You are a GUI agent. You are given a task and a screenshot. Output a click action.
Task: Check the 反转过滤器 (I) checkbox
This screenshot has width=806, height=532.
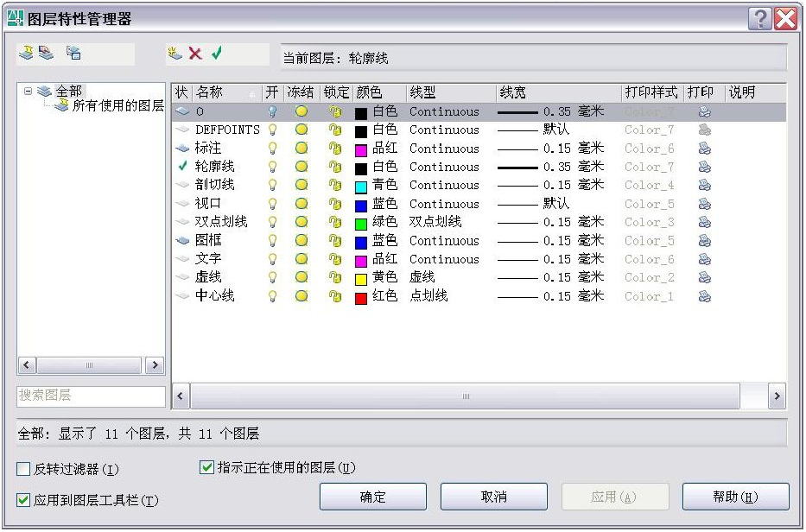[23, 469]
